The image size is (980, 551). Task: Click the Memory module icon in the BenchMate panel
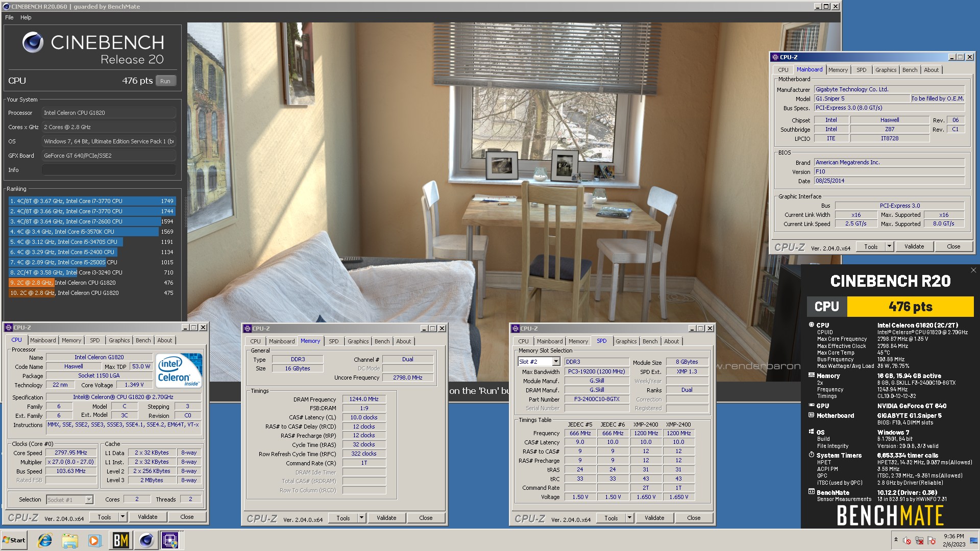point(812,375)
